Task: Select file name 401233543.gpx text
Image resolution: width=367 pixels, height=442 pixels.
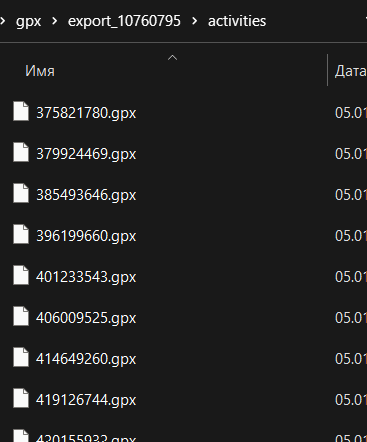Action: [86, 277]
